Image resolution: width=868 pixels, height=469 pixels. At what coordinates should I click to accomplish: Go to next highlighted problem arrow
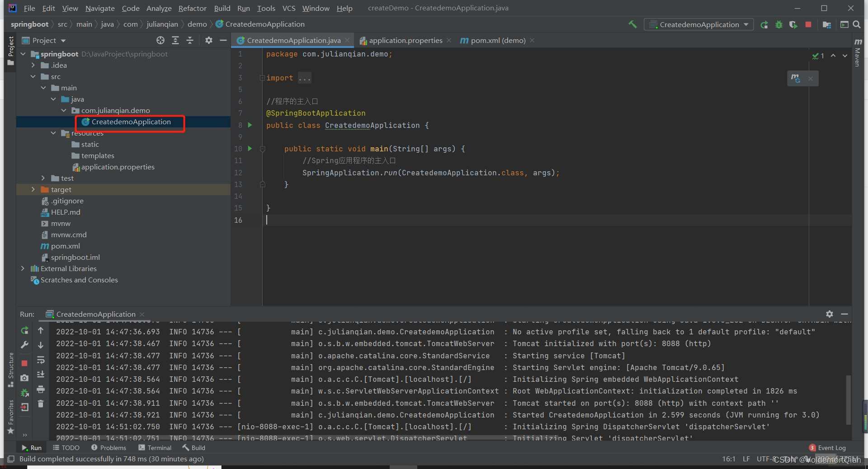pos(845,56)
